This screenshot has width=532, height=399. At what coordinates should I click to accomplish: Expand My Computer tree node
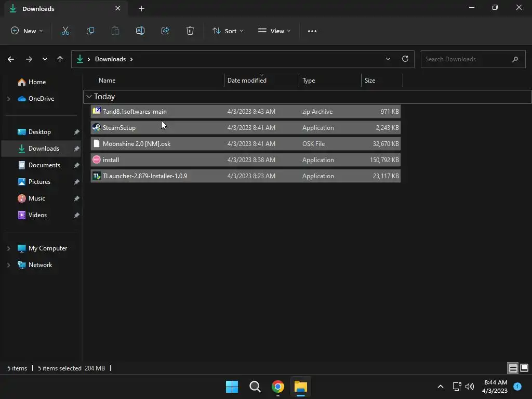click(x=8, y=248)
